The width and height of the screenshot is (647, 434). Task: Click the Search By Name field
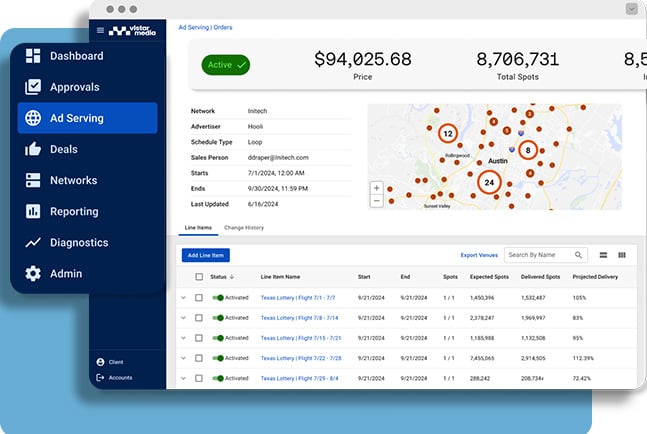[540, 255]
